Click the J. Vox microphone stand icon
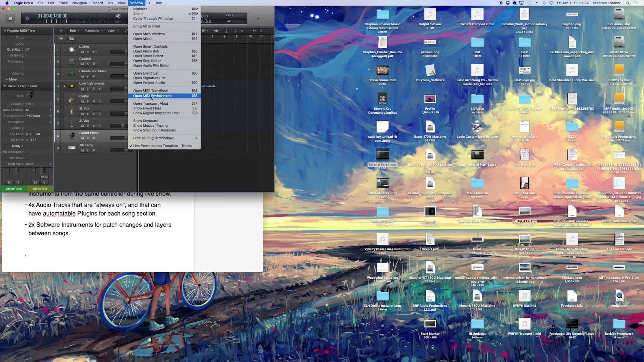Screen dimensions: 644x362 (x=71, y=123)
